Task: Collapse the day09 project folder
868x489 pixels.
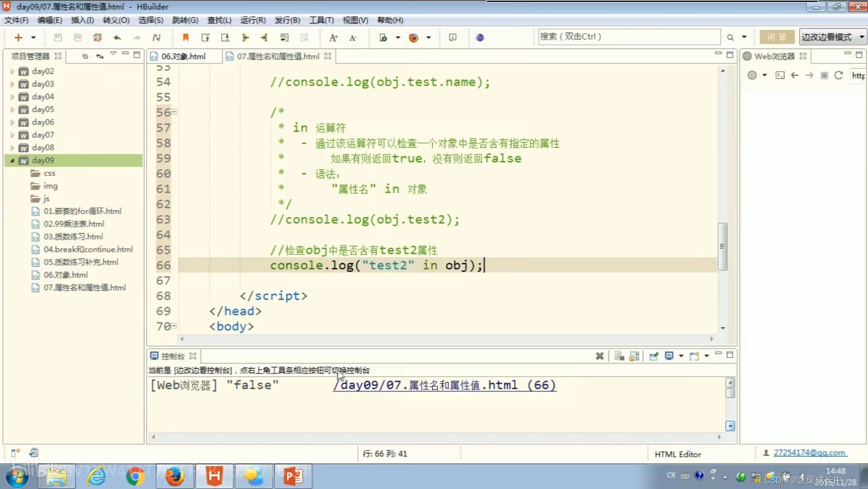Action: (12, 160)
